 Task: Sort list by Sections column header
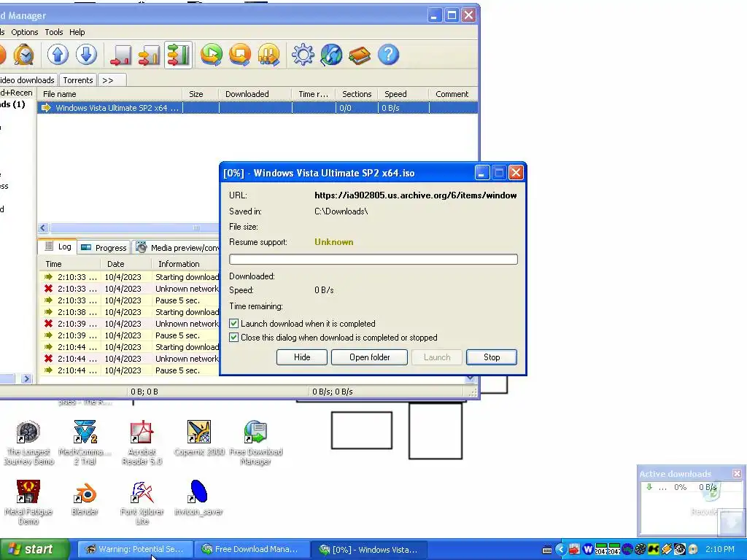357,94
